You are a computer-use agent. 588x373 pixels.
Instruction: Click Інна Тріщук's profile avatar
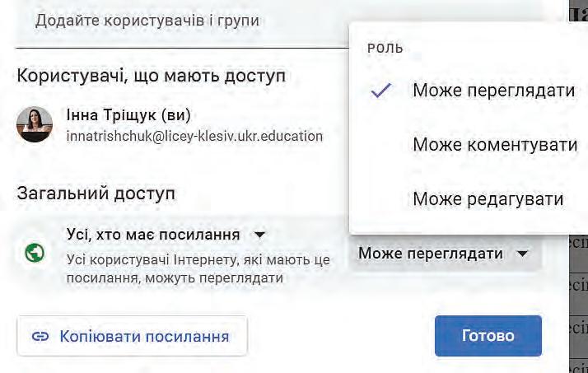click(35, 124)
